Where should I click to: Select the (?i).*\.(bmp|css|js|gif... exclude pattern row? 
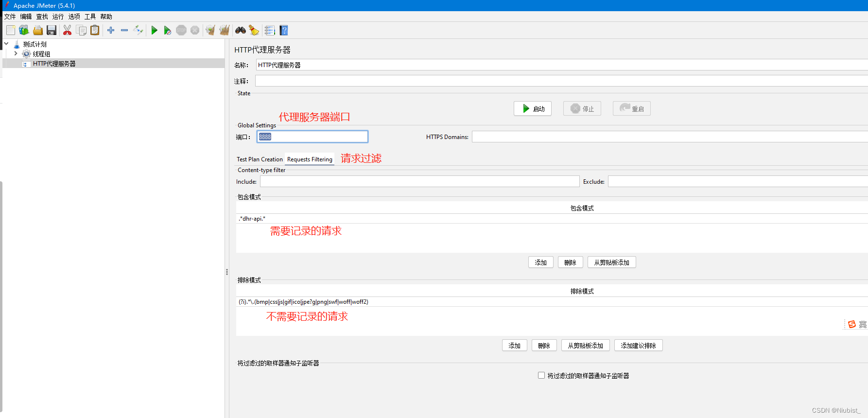[x=552, y=302]
